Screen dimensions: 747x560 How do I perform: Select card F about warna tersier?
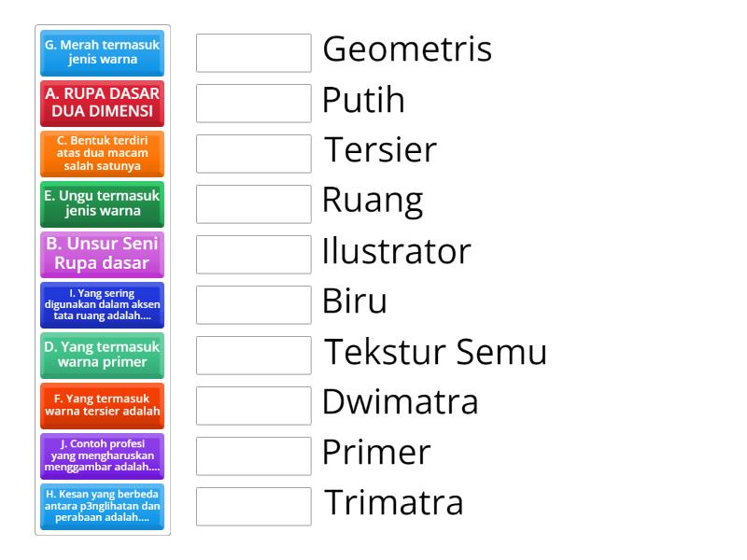103,407
